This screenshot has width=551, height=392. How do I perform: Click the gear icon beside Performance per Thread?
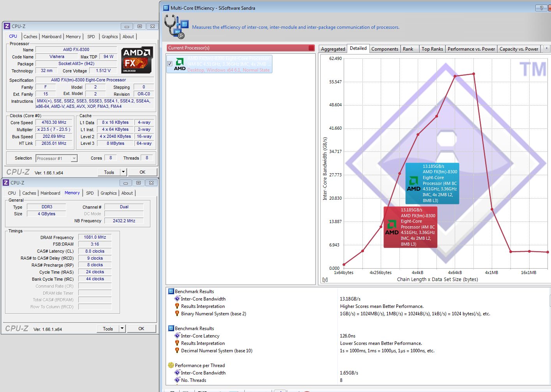click(x=171, y=365)
